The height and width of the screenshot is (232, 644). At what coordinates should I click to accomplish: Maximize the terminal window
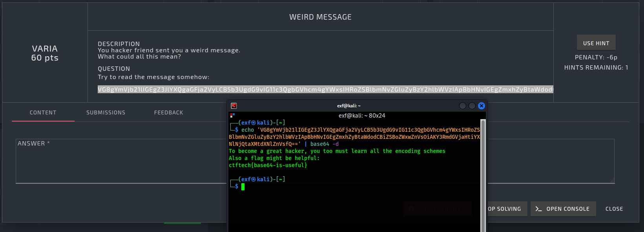tap(472, 106)
